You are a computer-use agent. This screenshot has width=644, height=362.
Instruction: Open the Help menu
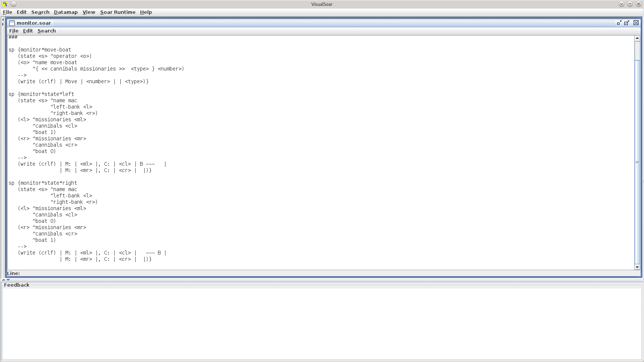point(146,12)
